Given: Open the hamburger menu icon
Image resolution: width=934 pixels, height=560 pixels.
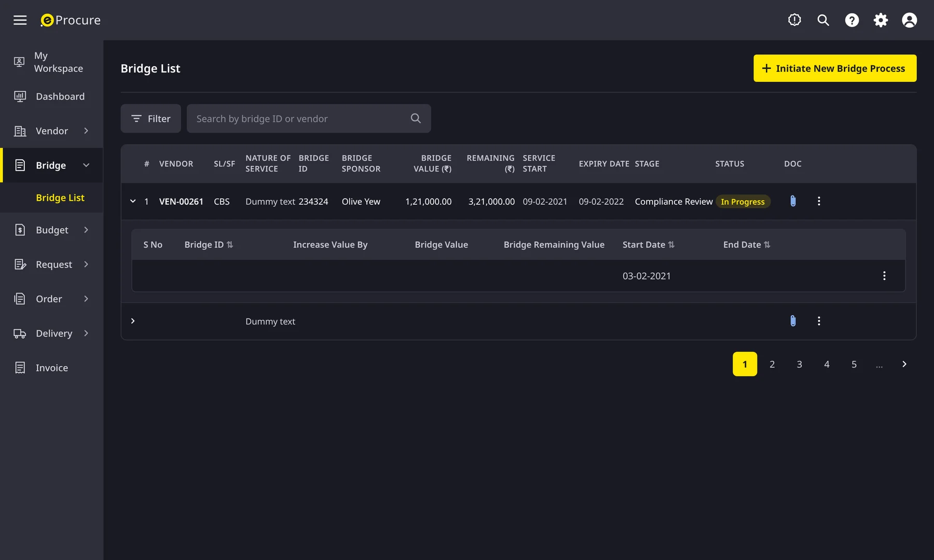Looking at the screenshot, I should coord(20,20).
